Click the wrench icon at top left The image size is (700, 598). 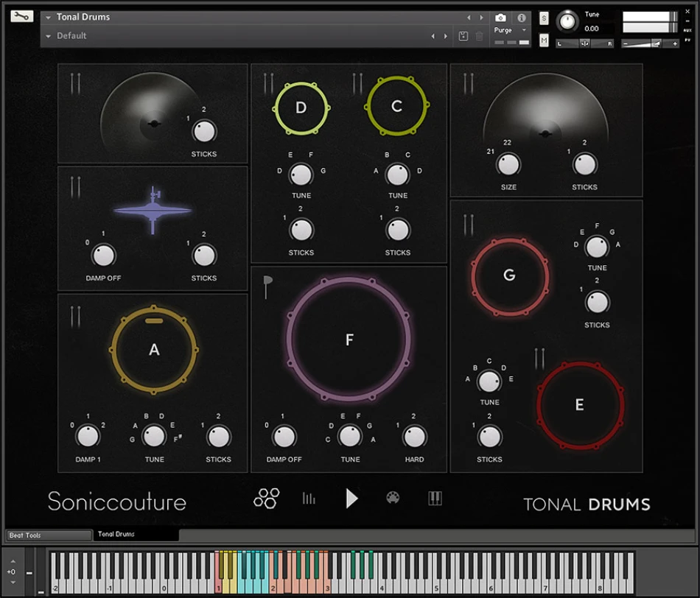[x=21, y=15]
